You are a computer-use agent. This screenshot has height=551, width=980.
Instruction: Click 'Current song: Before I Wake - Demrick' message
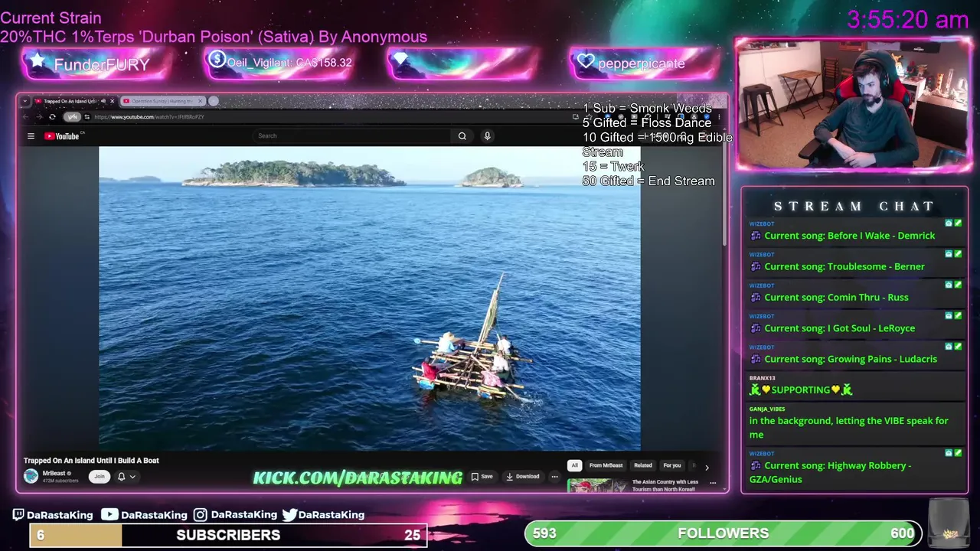click(850, 236)
